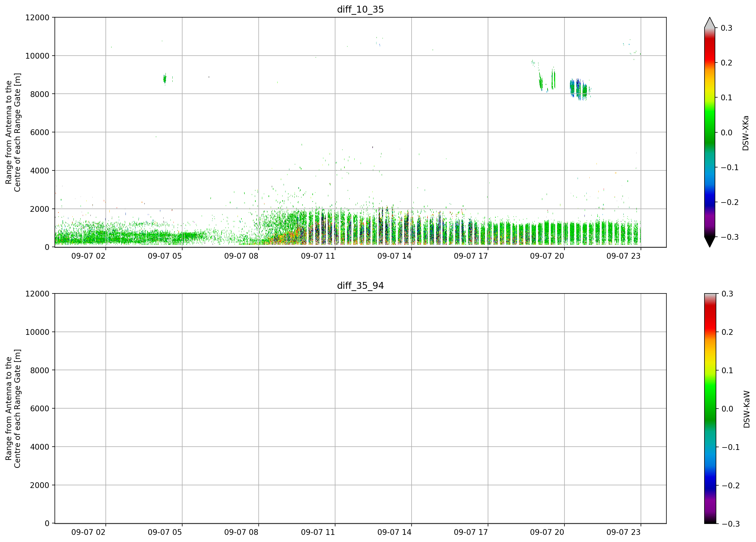Click '09-07 20' x-tick under diff_10_35 plot
Screen dimensions: 756x542
(x=547, y=256)
